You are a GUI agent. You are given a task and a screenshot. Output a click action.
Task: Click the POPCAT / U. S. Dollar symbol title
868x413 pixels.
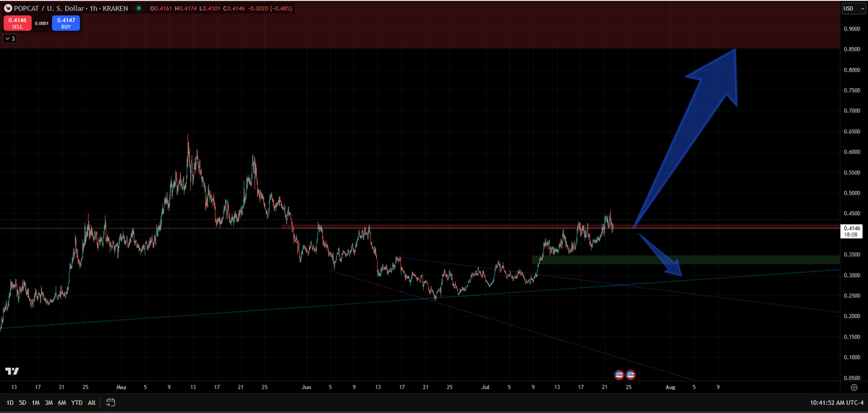[x=48, y=8]
